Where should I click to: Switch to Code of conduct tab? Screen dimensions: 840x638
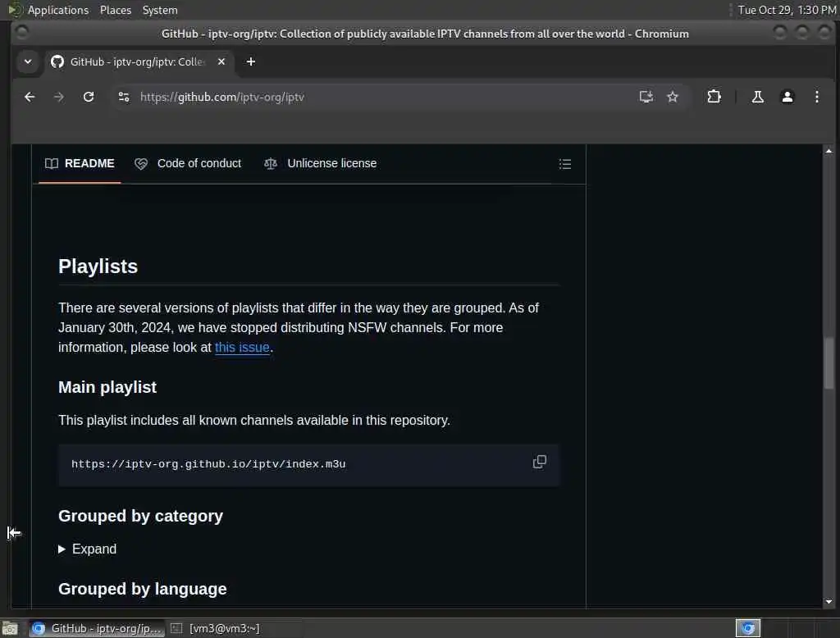tap(188, 163)
